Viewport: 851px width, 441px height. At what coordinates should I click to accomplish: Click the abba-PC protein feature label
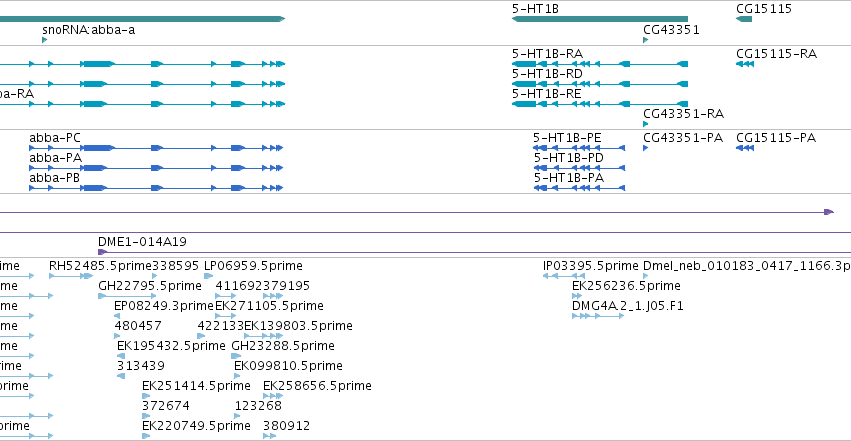[x=55, y=138]
